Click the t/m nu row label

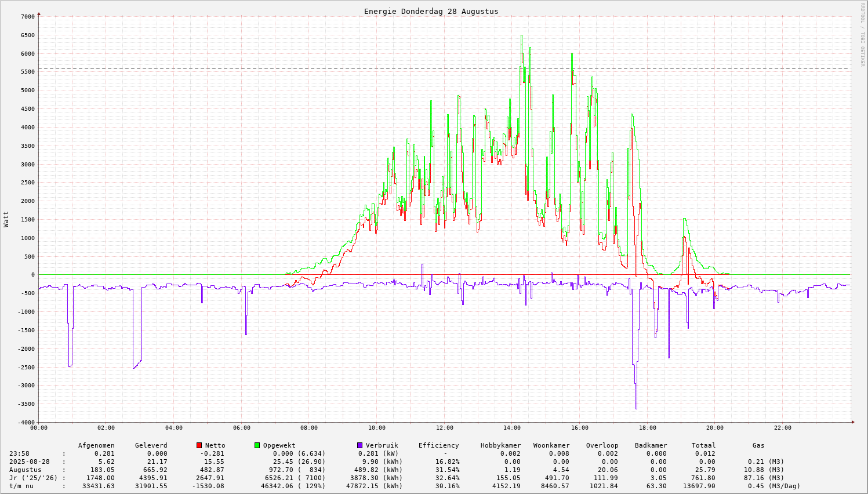pos(21,486)
